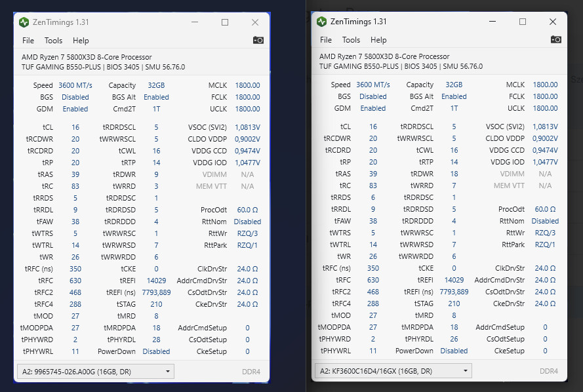Screen dimensions: 583x392
Task: Click ClkDrvStr 24.0 Ω in right window
Action: point(545,268)
